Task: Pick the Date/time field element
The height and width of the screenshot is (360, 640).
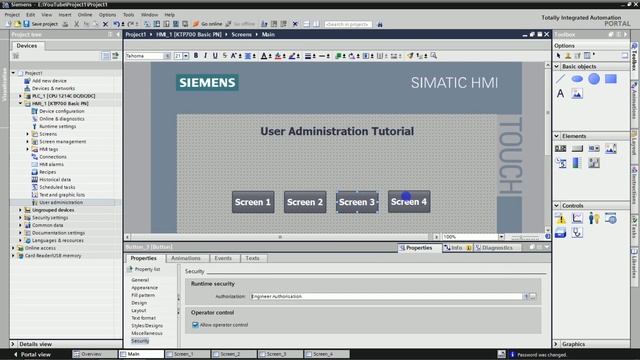Action: (560, 163)
